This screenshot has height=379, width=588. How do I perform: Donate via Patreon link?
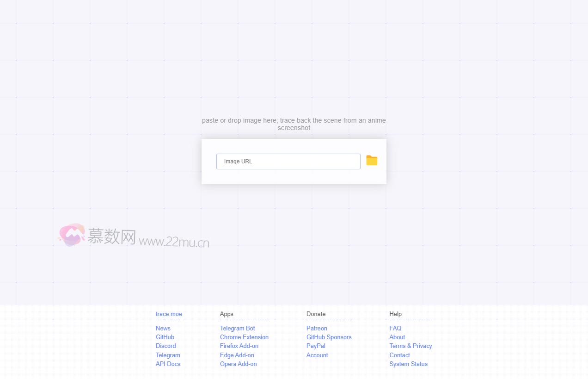(317, 328)
